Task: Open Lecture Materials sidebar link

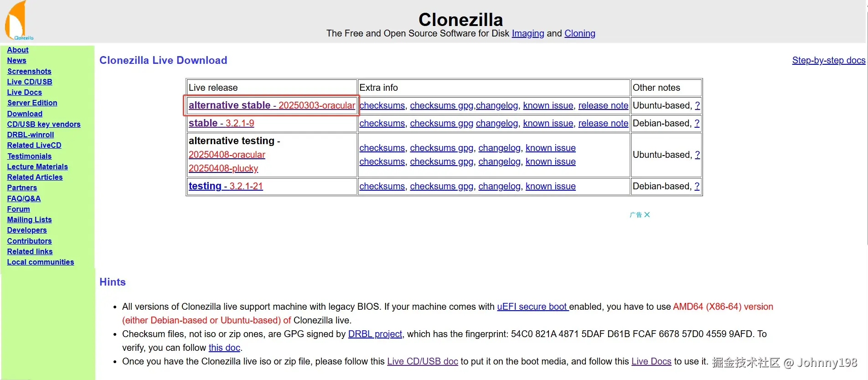Action: click(x=37, y=167)
